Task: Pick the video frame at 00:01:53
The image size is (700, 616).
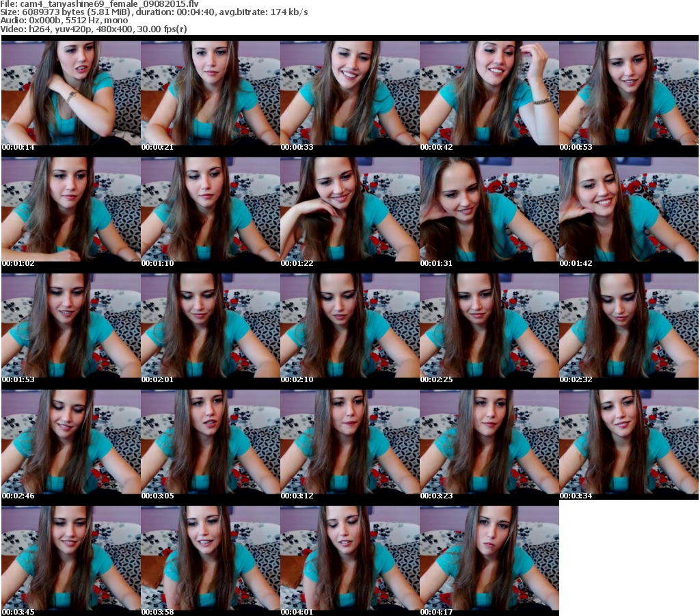Action: coord(71,326)
